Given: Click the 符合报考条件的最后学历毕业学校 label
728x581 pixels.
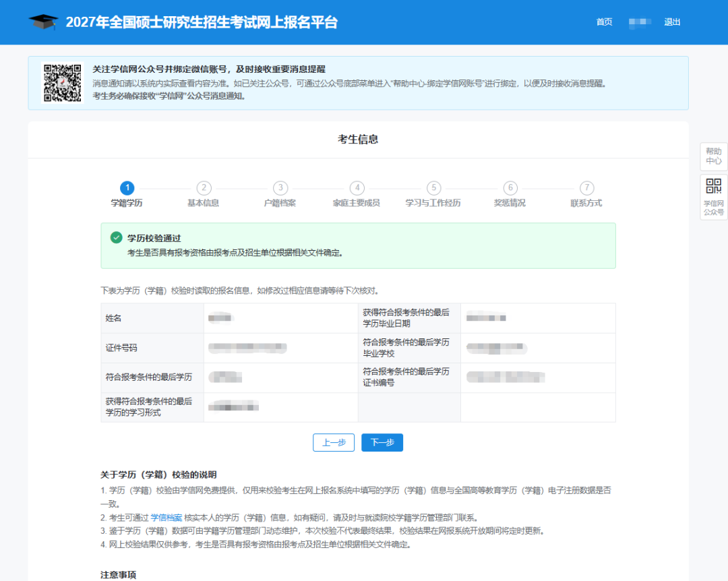Looking at the screenshot, I should point(406,348).
